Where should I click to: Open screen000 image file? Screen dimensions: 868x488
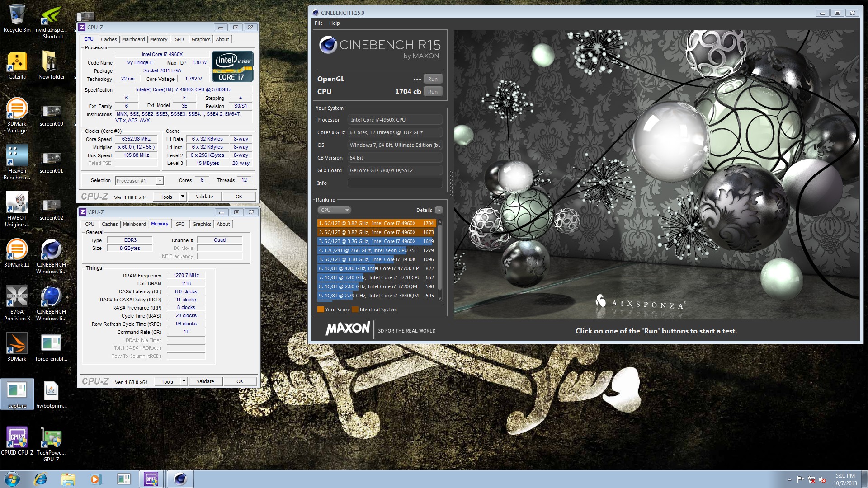[52, 115]
